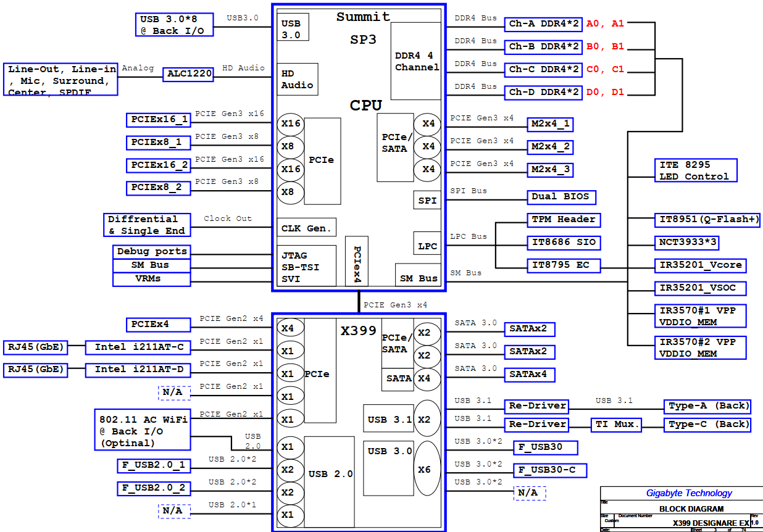Click the "Line-Out, Line-in, Mic, Surround" block

coord(60,80)
